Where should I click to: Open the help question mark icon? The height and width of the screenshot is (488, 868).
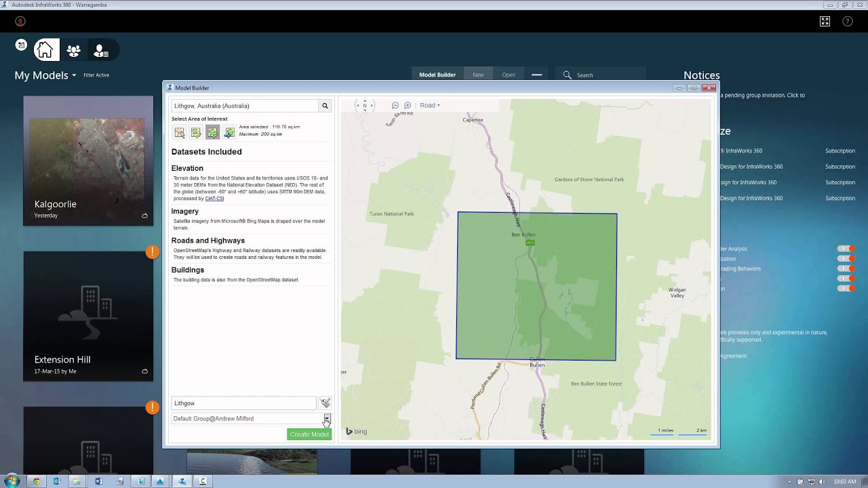pos(848,22)
